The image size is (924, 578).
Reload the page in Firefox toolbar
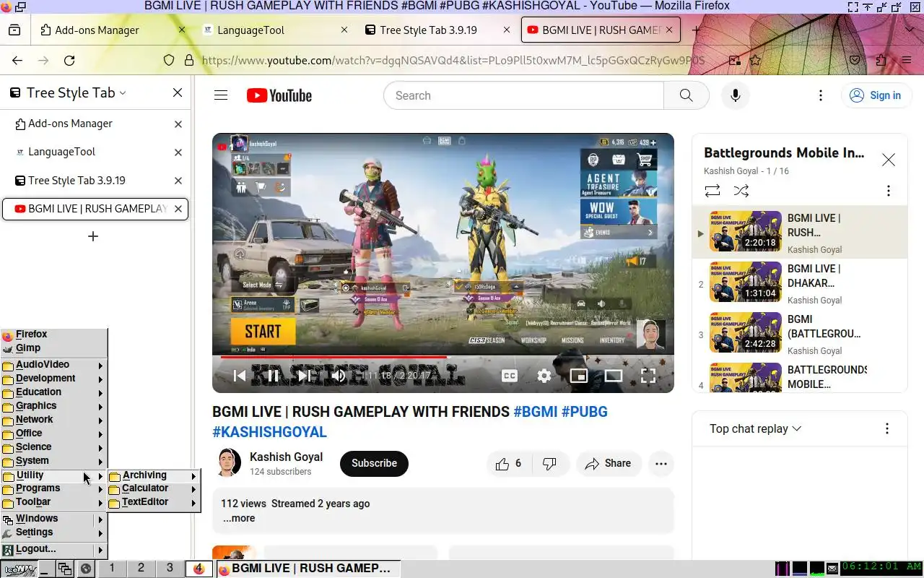[x=69, y=61]
